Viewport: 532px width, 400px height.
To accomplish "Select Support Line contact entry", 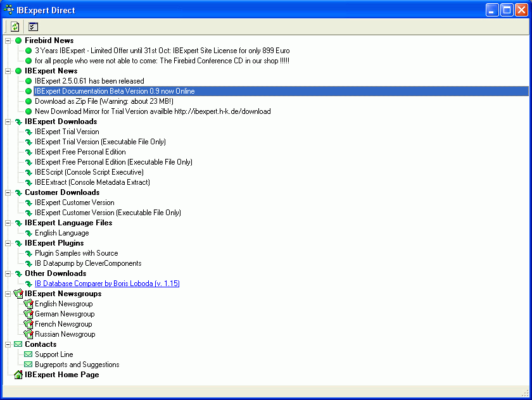I will [54, 354].
